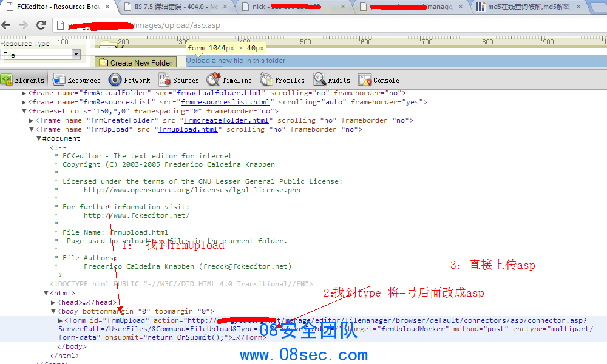Open the Timeline panel icon
607x364 pixels.
click(213, 79)
